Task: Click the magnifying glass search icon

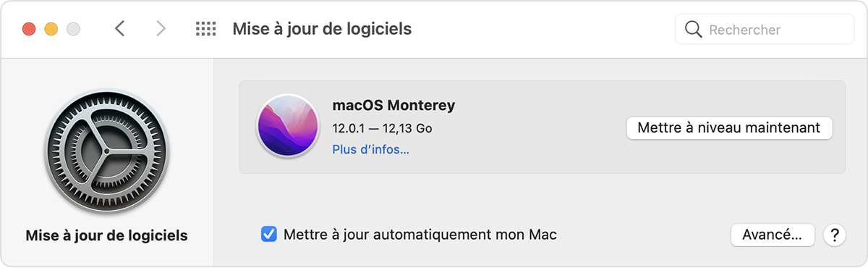Action: (693, 30)
